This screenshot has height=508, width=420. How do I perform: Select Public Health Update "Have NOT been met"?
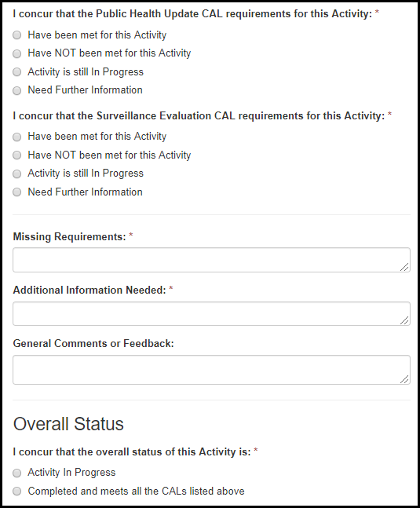tap(16, 53)
